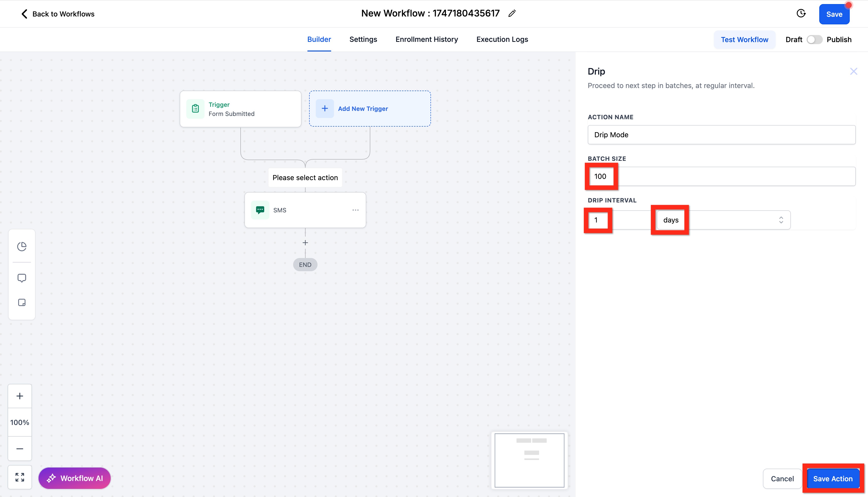Zoom out the canvas with minus button
Viewport: 868px width, 497px height.
coord(20,449)
